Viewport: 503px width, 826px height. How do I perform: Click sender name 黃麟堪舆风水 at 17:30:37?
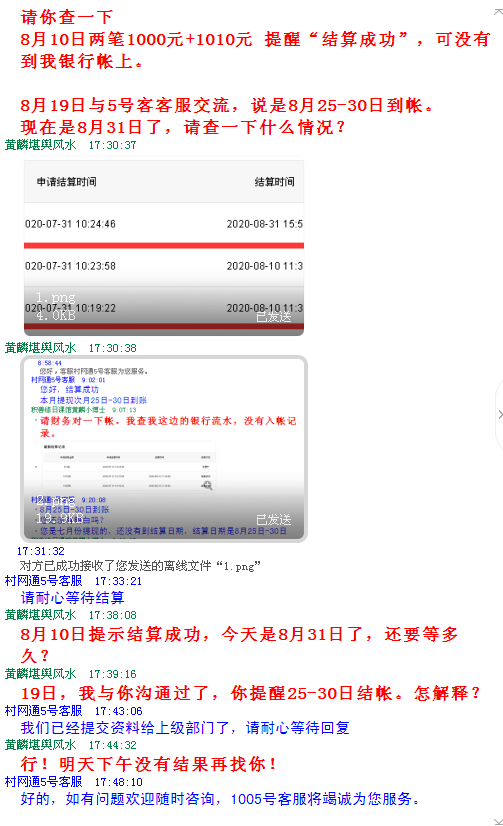click(x=41, y=145)
